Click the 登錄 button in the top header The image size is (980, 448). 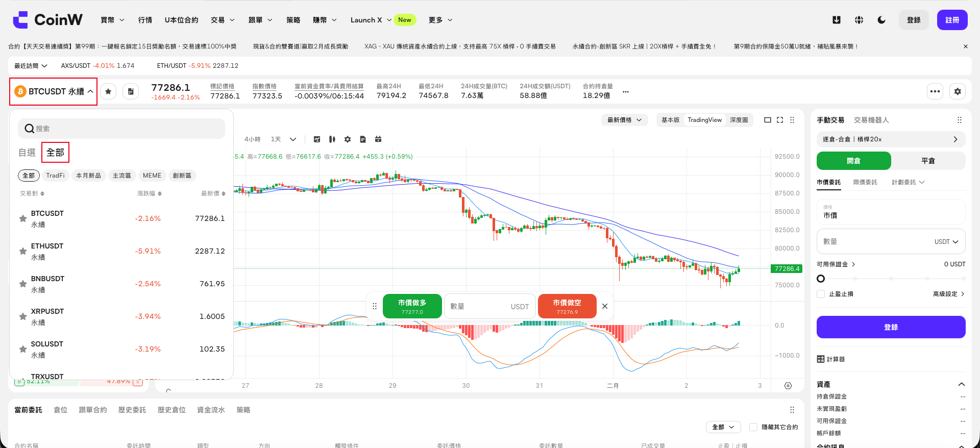[914, 20]
